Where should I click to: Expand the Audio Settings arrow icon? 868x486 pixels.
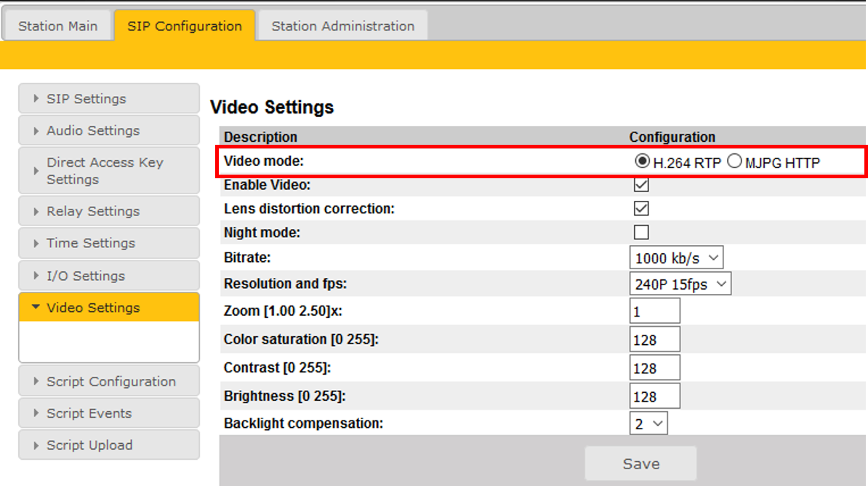coord(36,131)
